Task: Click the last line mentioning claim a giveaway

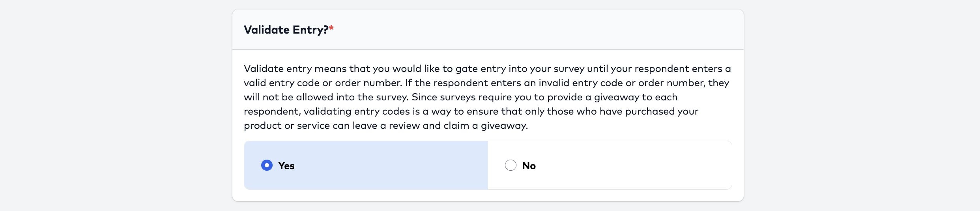Action: [386, 126]
